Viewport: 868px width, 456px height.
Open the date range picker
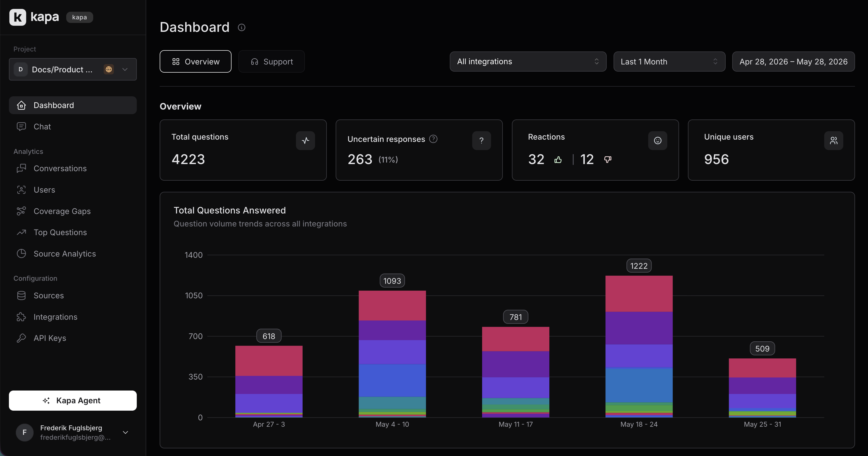793,61
